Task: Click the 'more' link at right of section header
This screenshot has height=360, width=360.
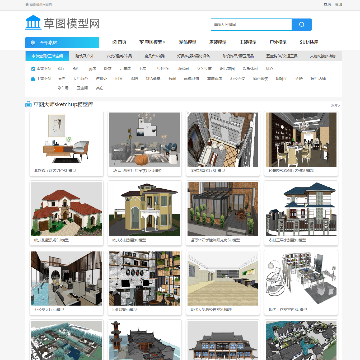Action: (x=335, y=105)
